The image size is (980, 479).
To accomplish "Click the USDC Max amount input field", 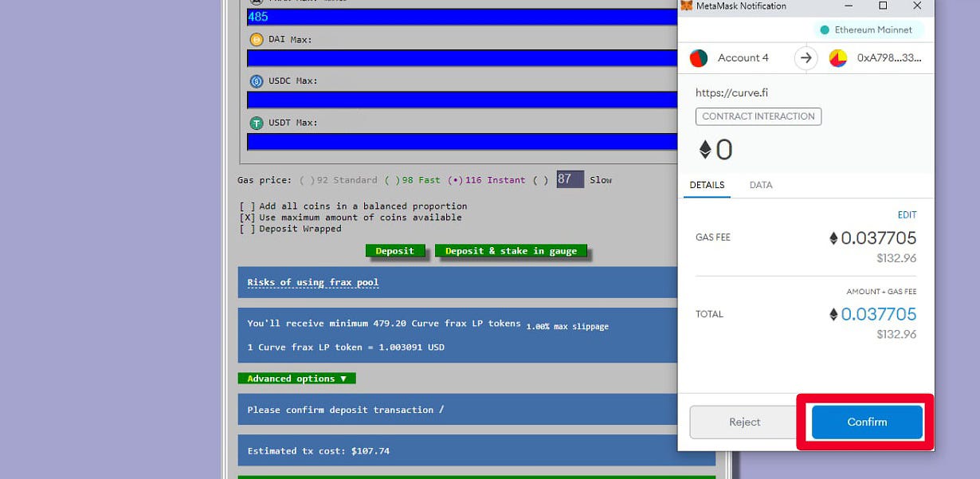I will pos(463,100).
